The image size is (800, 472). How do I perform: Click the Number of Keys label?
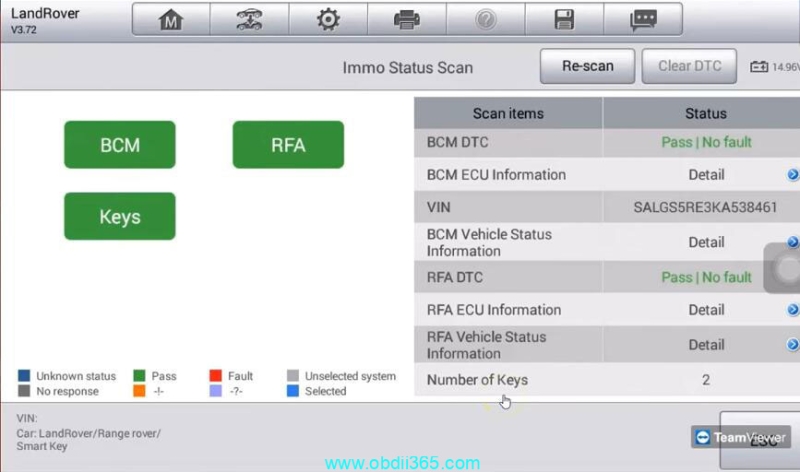click(x=477, y=380)
